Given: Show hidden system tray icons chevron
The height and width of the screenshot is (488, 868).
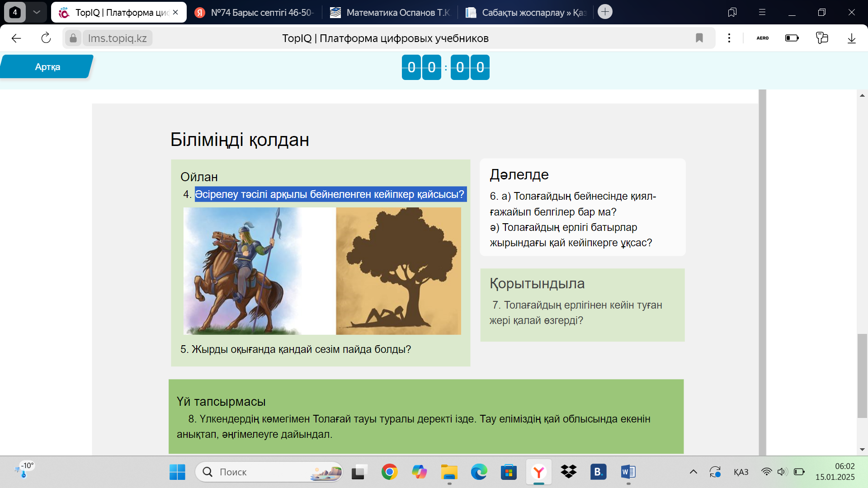Looking at the screenshot, I should point(693,472).
